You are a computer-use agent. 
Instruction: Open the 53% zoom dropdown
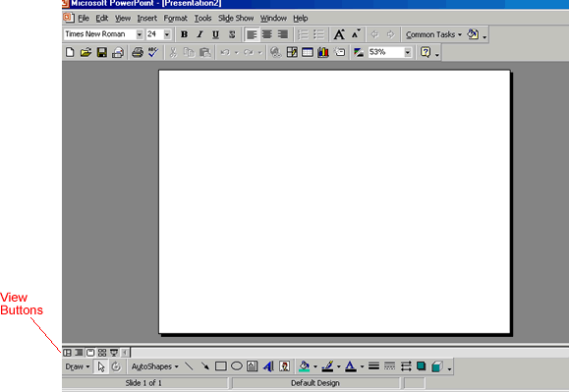[408, 53]
